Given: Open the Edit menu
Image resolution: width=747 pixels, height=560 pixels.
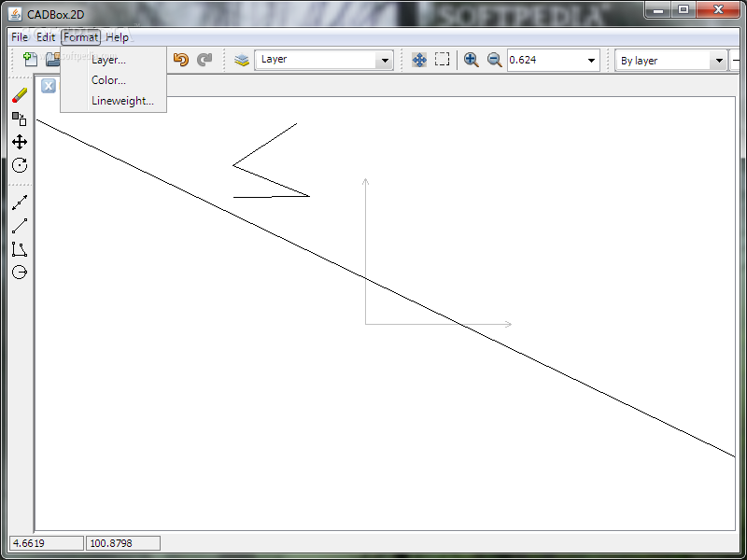Looking at the screenshot, I should point(46,37).
